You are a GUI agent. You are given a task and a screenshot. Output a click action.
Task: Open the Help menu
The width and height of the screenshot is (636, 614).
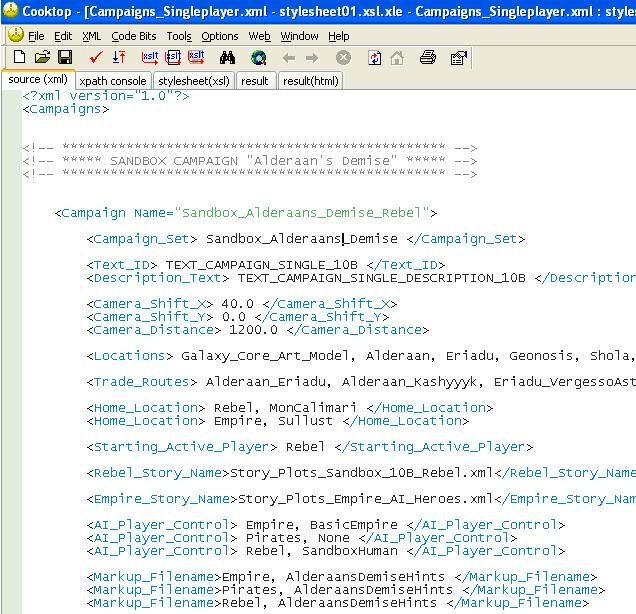(339, 36)
